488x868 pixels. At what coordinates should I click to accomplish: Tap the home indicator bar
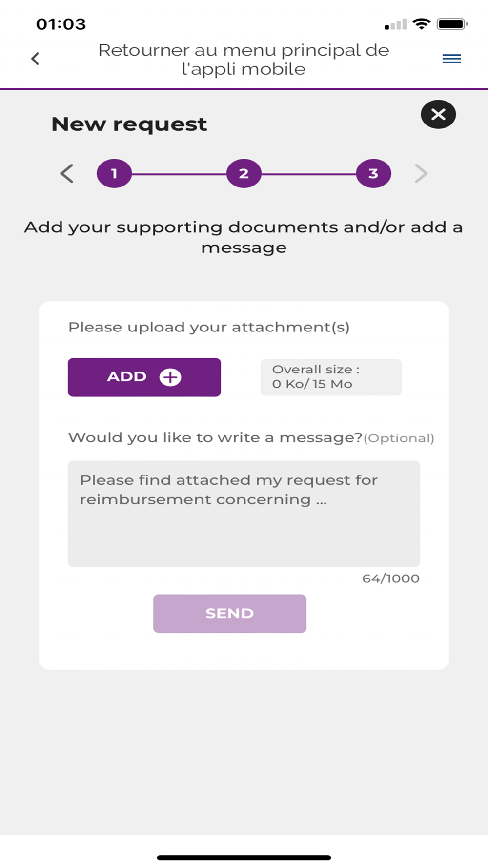[x=244, y=857]
